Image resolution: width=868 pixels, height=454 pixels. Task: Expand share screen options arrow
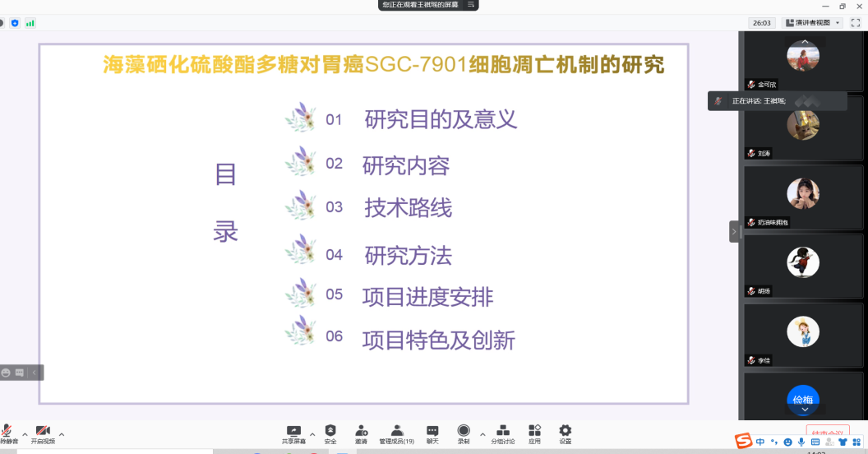(312, 433)
